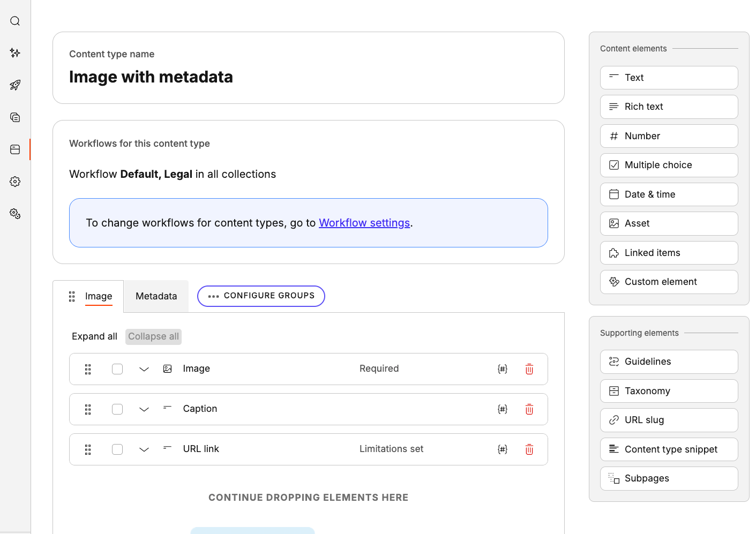756x534 pixels.
Task: Add a Taxonomy supporting element
Action: 669,390
